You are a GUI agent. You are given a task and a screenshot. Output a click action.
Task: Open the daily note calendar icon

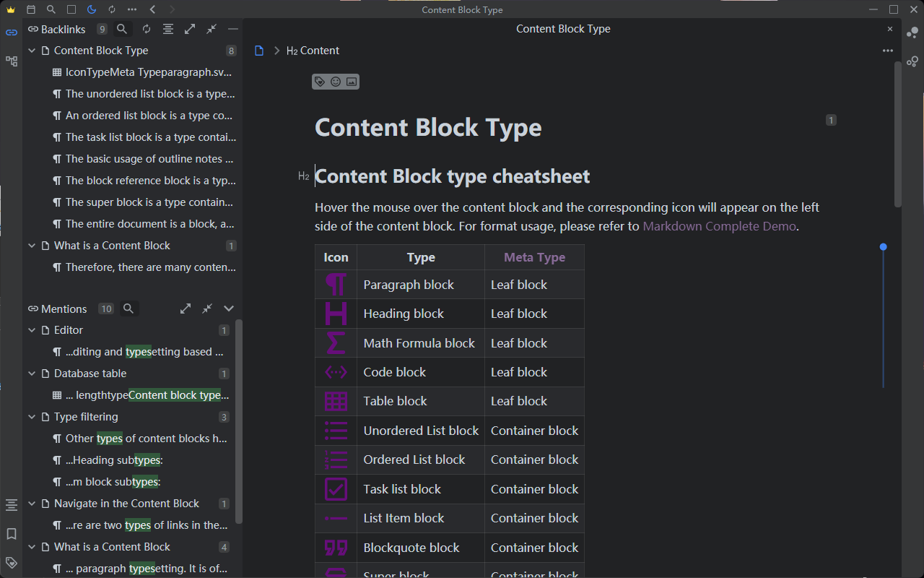tap(30, 9)
